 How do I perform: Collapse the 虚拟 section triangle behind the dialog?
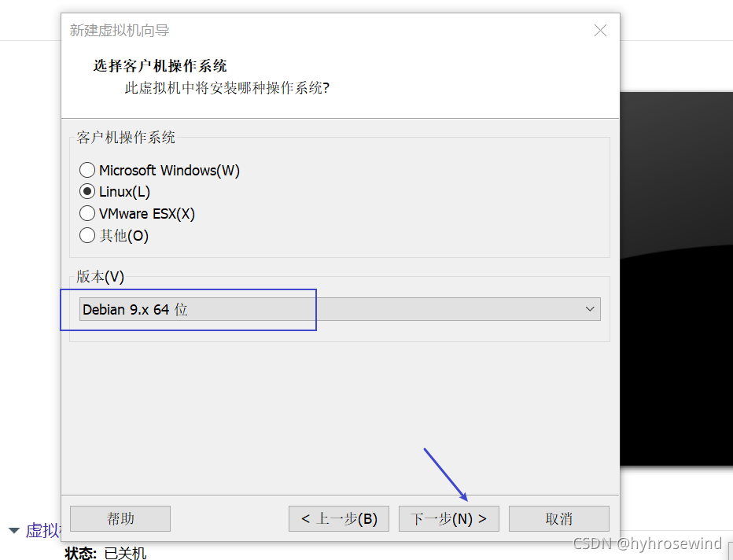[14, 531]
